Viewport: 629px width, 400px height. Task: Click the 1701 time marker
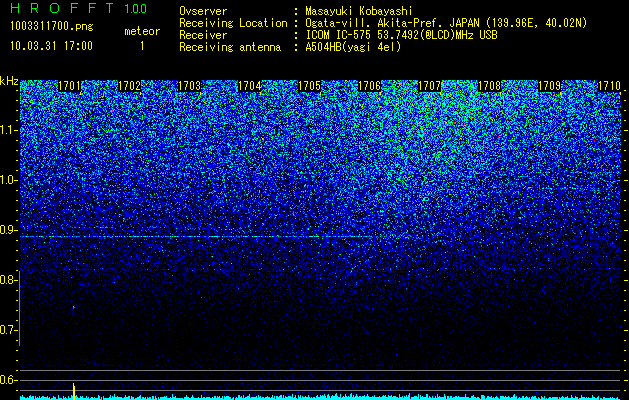point(69,86)
